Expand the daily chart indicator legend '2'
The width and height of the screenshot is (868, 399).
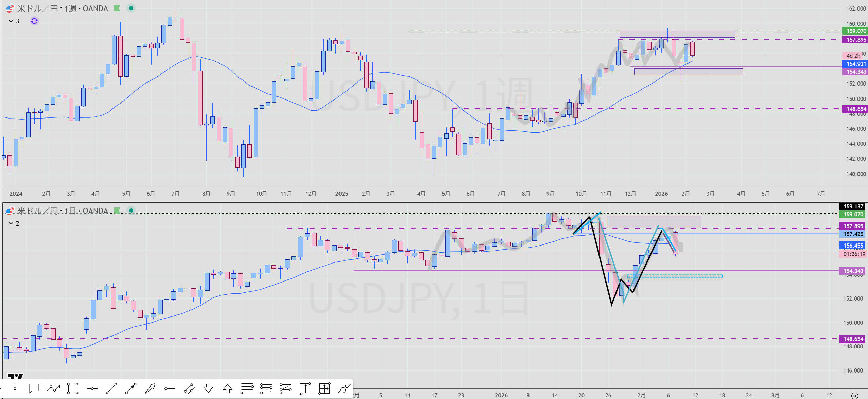point(14,223)
